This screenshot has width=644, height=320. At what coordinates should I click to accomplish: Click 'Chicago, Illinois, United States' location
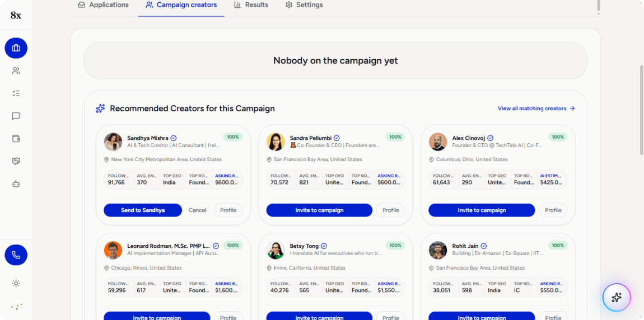[146, 268]
